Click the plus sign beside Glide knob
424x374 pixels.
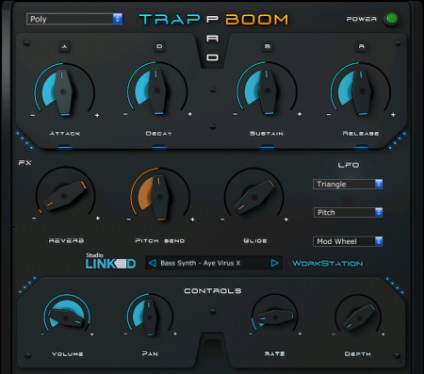pos(286,219)
